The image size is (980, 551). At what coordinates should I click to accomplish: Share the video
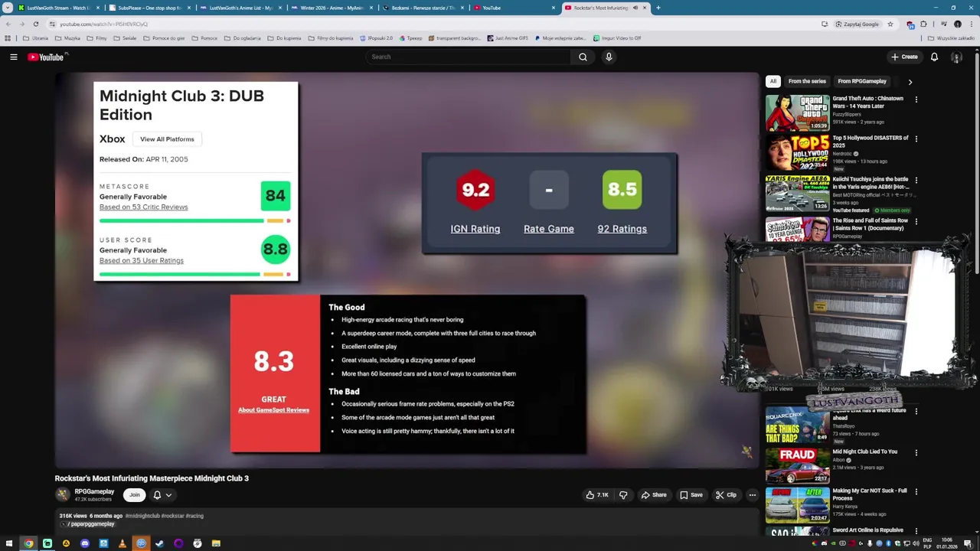tap(654, 495)
